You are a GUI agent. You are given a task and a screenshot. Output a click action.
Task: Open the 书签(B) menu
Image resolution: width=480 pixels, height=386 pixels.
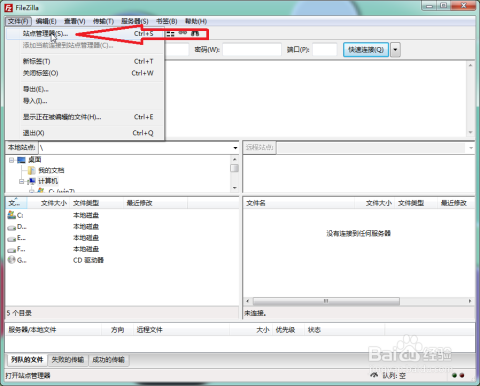pos(167,21)
